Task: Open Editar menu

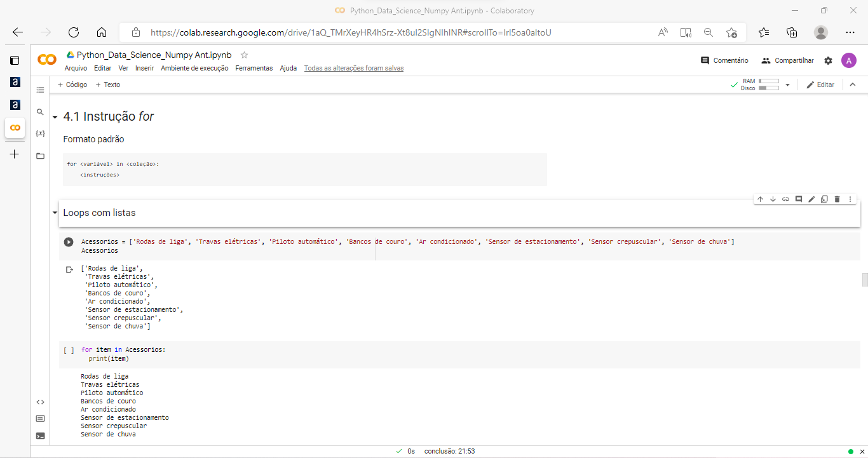Action: point(102,68)
